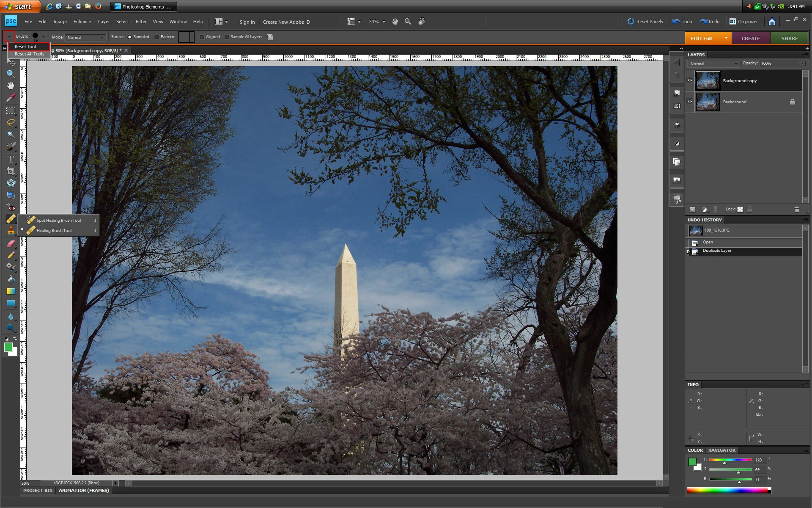The height and width of the screenshot is (508, 812).
Task: Click the Delete layer trash icon
Action: pyautogui.click(x=797, y=209)
